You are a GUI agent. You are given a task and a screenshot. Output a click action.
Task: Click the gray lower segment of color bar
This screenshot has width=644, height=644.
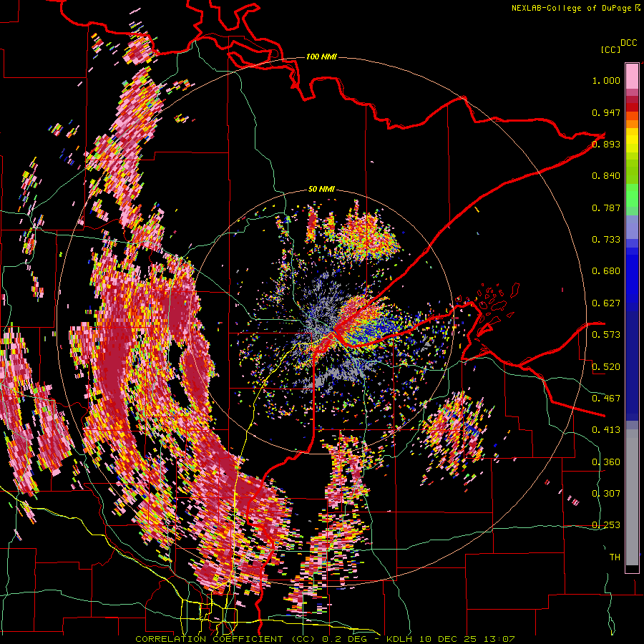click(632, 497)
